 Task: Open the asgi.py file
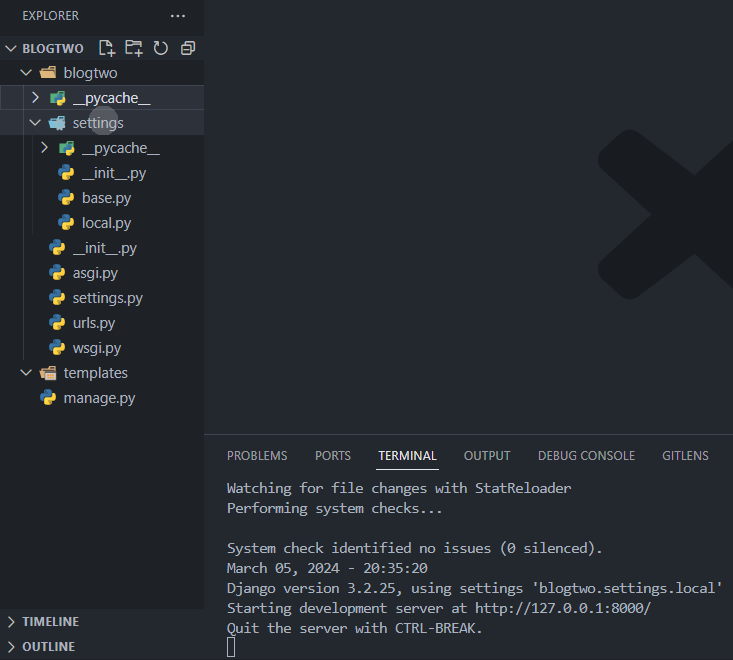95,273
